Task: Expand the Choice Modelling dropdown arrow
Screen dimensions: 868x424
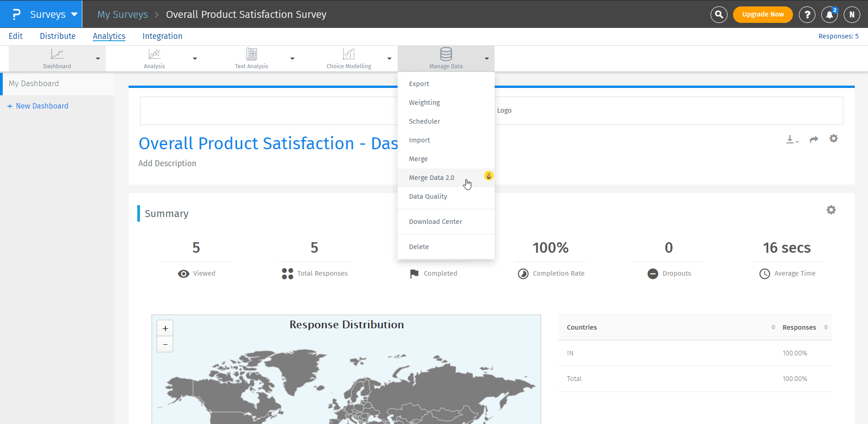Action: (389, 59)
